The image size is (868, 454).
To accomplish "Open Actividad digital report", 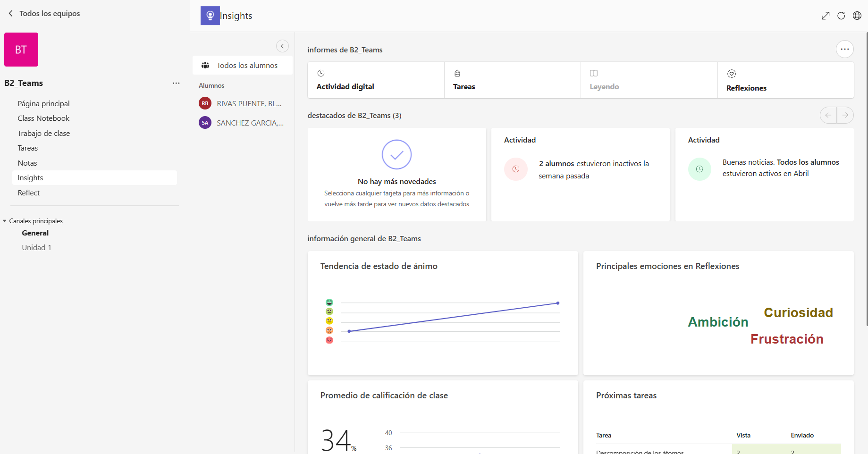I will pos(376,80).
